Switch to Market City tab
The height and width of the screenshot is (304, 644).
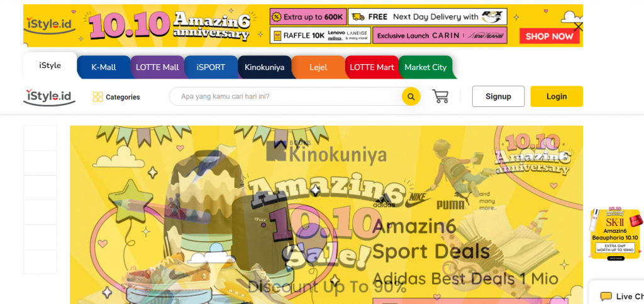(x=426, y=67)
